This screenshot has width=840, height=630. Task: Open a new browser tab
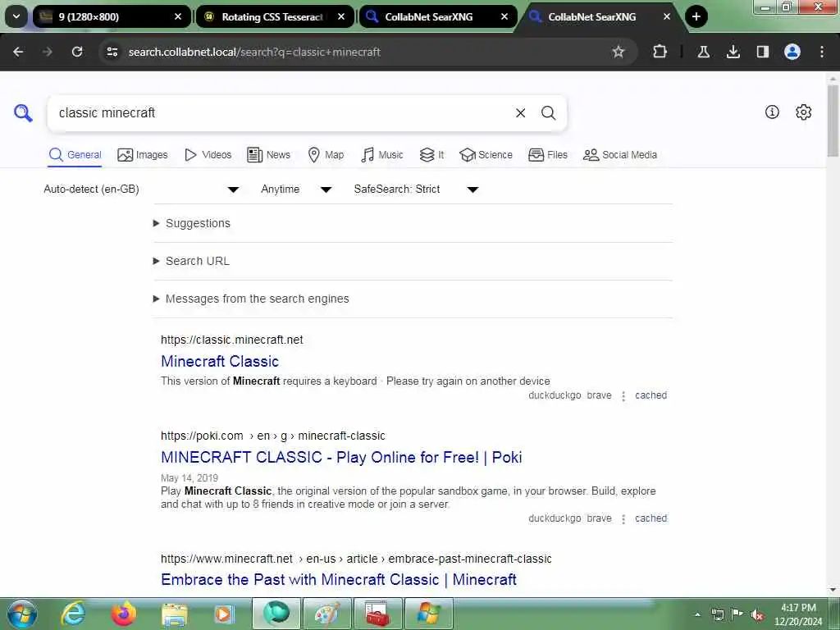point(696,16)
